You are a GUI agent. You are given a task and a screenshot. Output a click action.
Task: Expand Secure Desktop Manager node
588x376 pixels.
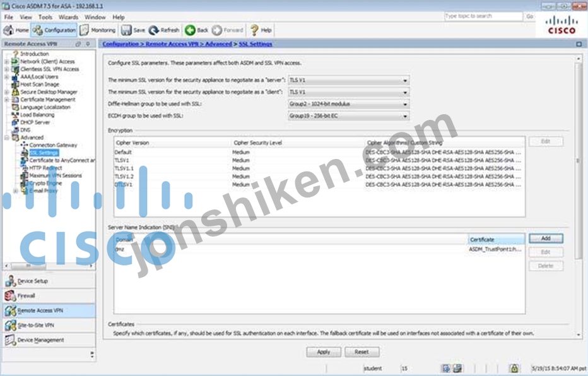point(6,92)
